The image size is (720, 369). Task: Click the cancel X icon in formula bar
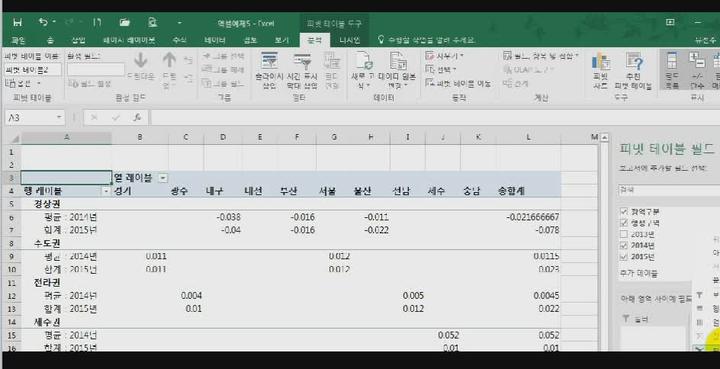(94, 117)
